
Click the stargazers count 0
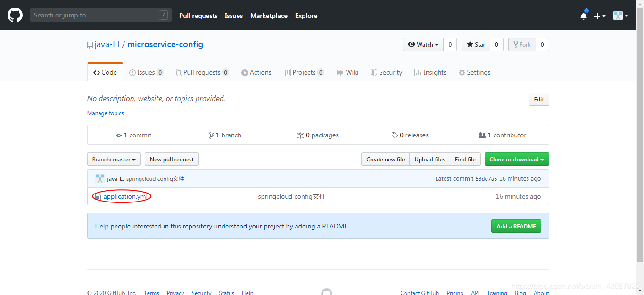[x=496, y=44]
